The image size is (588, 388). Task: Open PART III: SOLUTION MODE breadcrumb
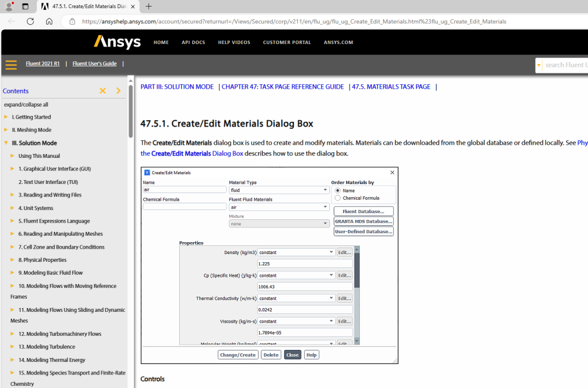click(x=177, y=87)
